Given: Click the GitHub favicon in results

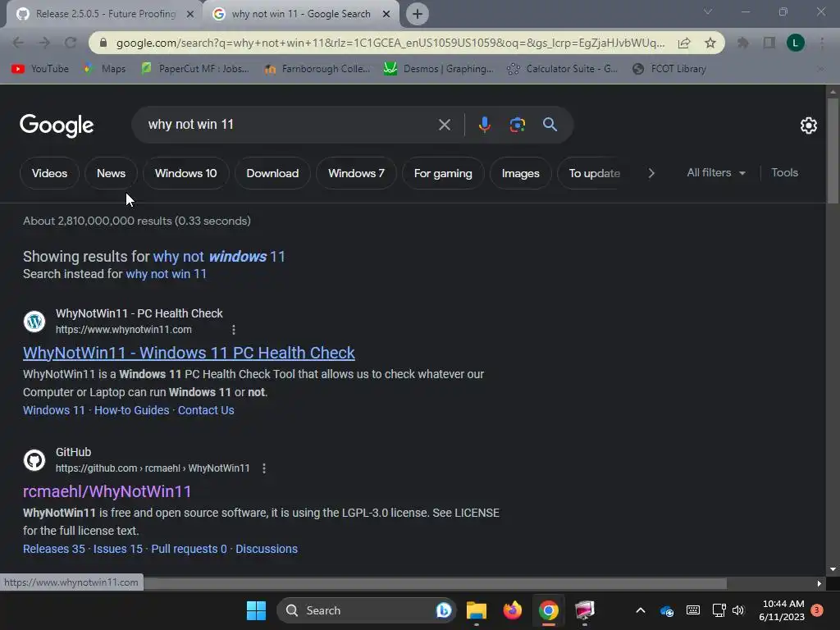Looking at the screenshot, I should (34, 460).
